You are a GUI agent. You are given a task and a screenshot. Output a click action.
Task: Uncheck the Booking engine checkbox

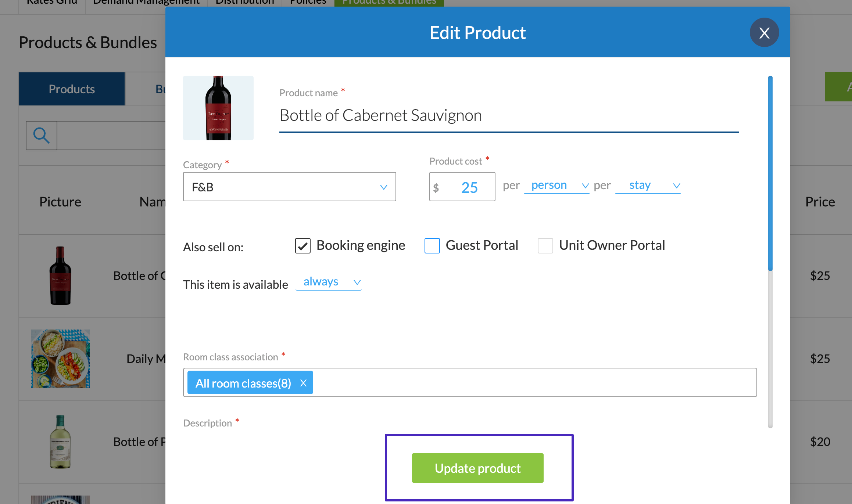(303, 246)
